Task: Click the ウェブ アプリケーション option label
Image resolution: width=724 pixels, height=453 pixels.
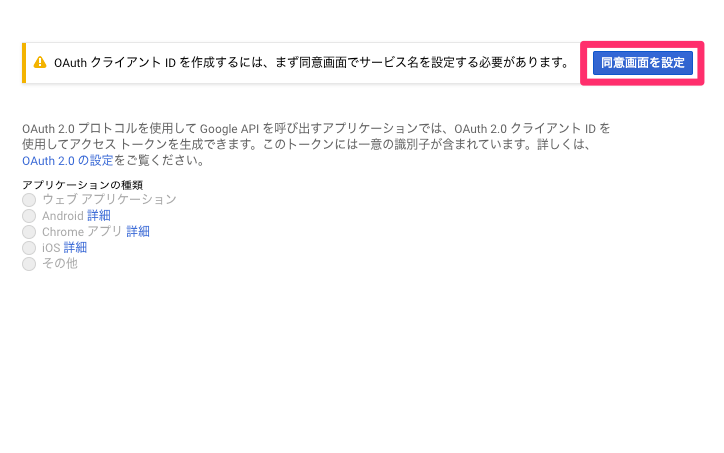Action: point(109,199)
